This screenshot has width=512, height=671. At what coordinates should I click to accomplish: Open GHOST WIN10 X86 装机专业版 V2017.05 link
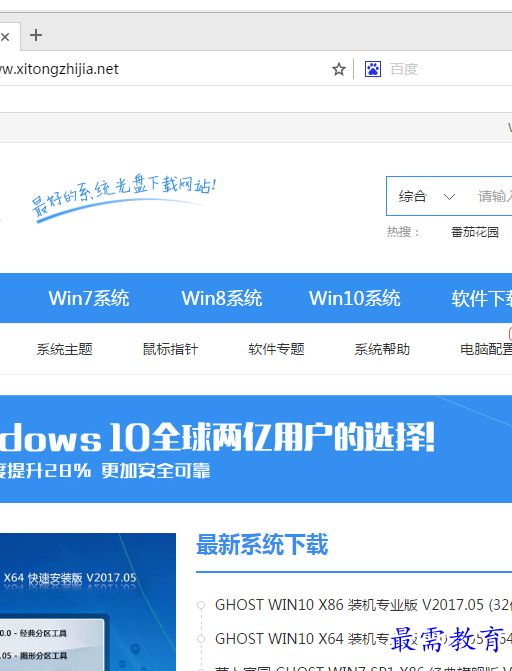(363, 605)
